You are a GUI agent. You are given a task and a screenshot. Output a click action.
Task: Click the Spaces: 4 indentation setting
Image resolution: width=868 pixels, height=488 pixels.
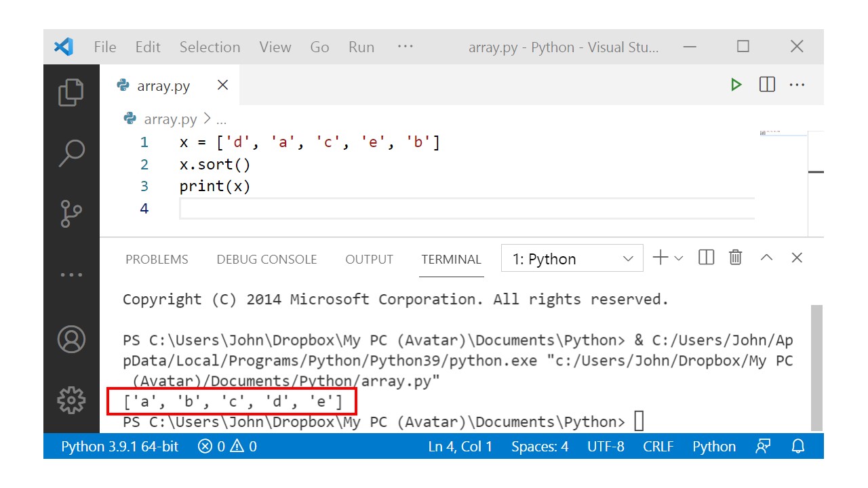[540, 447]
